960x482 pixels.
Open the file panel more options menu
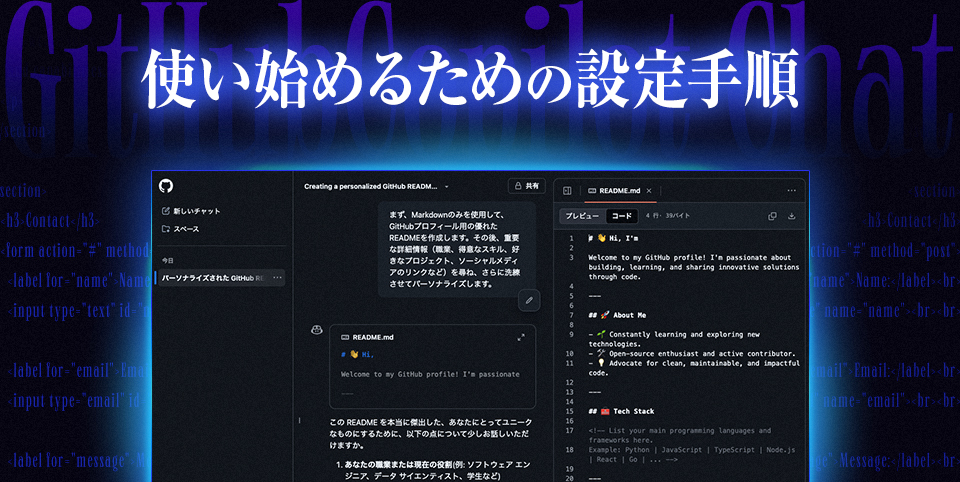click(x=792, y=189)
